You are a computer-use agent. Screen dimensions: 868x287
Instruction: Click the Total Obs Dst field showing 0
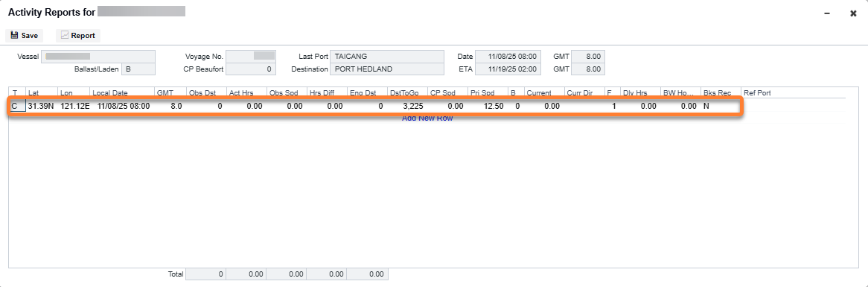206,274
